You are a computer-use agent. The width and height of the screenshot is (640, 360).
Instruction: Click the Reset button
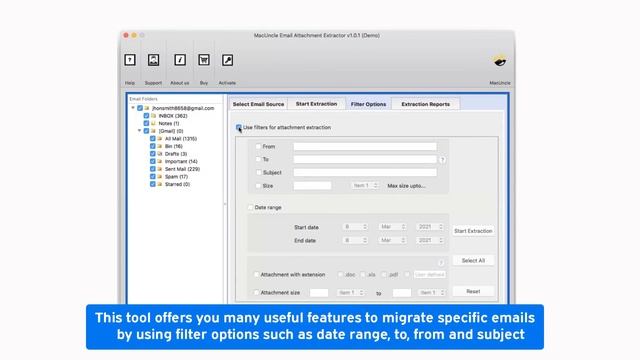(473, 291)
